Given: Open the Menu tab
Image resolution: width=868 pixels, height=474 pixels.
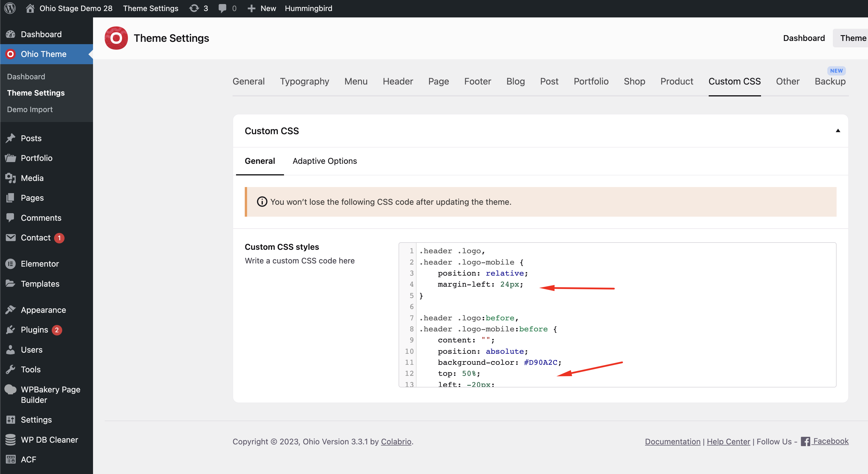Looking at the screenshot, I should 356,81.
